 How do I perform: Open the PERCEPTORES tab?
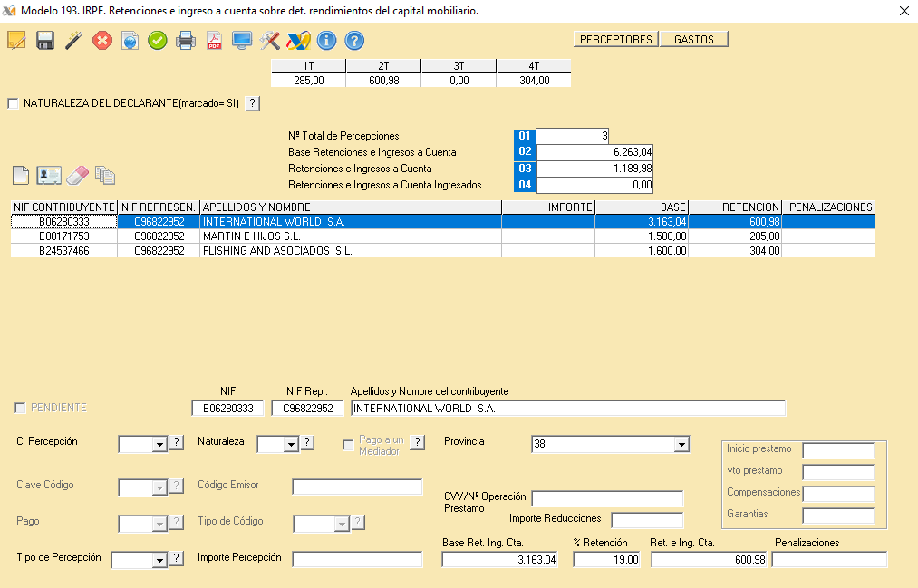[x=616, y=39]
